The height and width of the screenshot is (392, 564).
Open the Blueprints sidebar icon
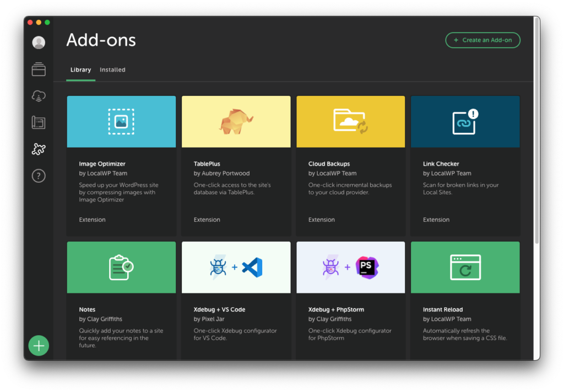pyautogui.click(x=39, y=123)
